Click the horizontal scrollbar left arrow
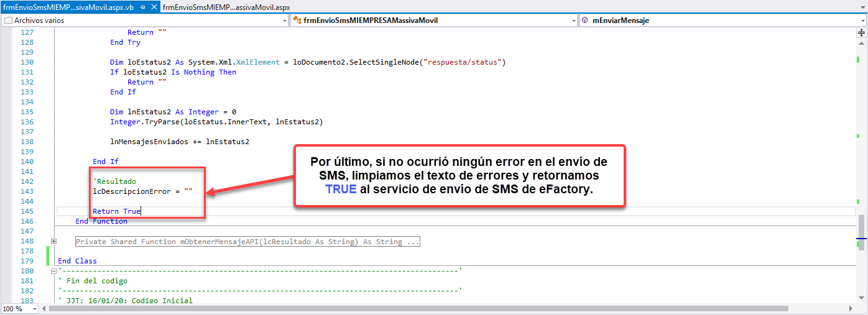Screen dimensions: 868x315 (x=45, y=309)
